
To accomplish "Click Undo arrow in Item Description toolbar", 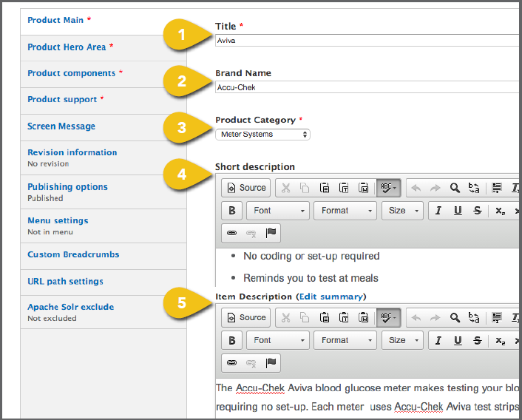I will click(x=416, y=318).
